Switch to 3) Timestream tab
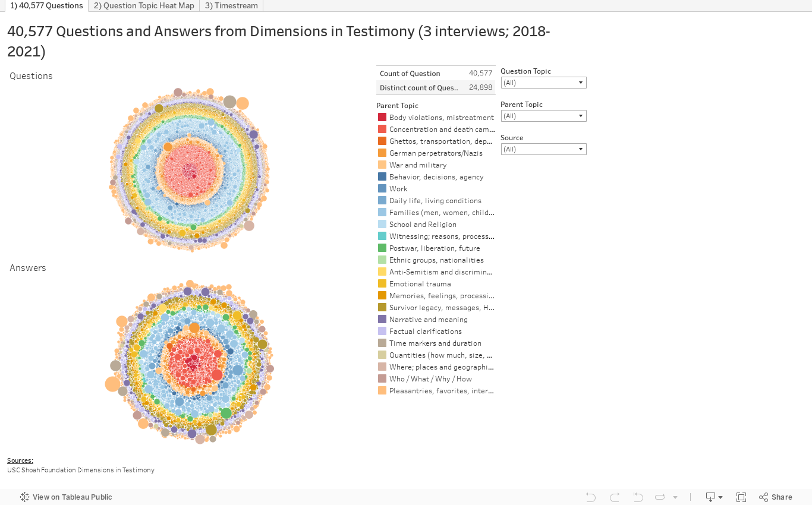 (231, 5)
